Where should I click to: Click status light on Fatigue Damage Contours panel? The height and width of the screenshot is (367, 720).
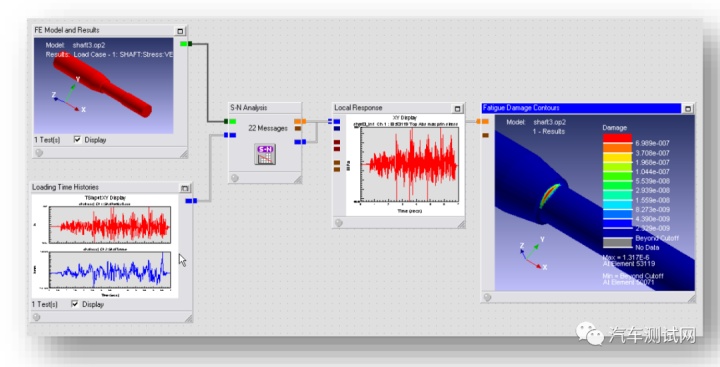pyautogui.click(x=488, y=297)
